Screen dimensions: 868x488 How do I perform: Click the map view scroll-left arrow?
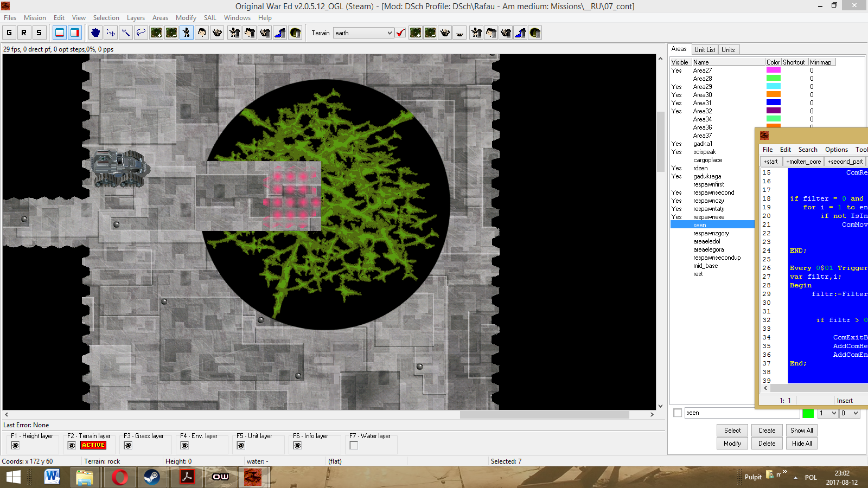click(x=7, y=414)
